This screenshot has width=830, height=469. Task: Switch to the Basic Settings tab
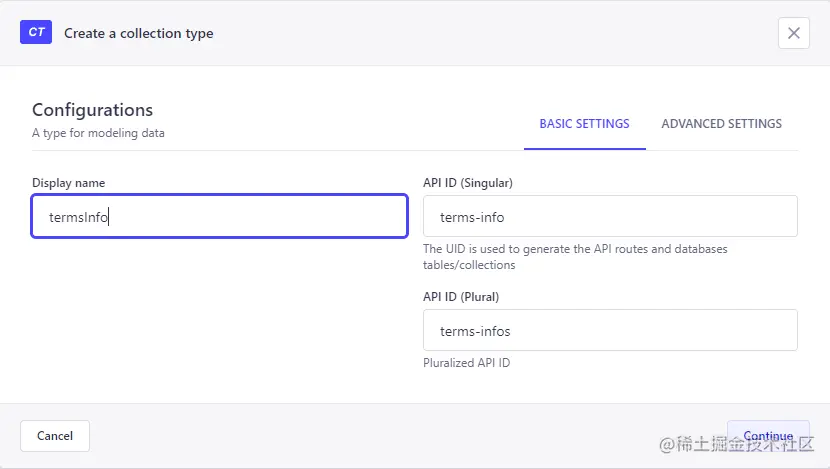[584, 124]
